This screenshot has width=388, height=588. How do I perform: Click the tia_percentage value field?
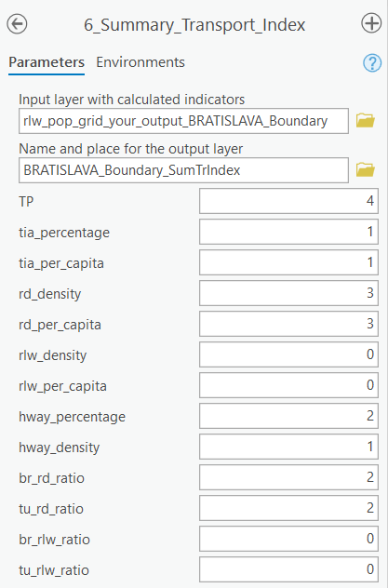[288, 232]
